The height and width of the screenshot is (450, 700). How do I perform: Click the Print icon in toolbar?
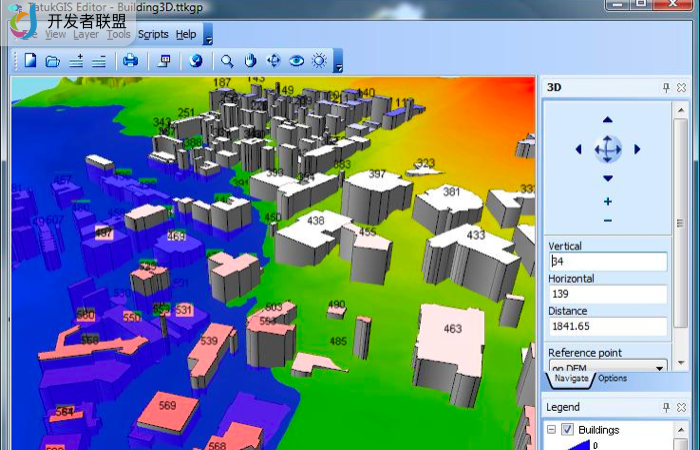[x=130, y=61]
